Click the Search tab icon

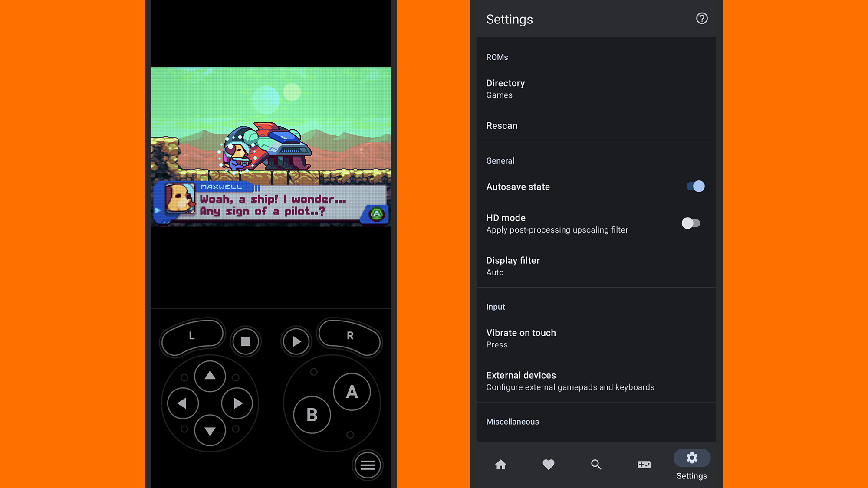(x=595, y=464)
